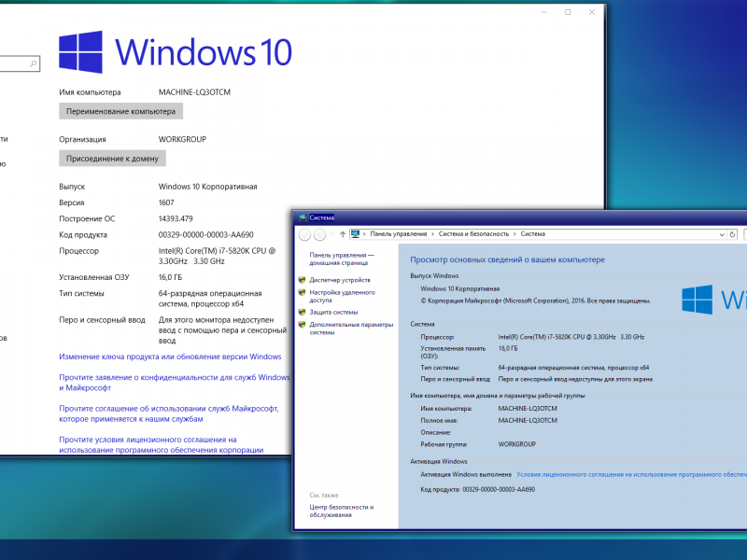This screenshot has height=560, width=747.
Task: Open Центр безопасности и обслуживания link
Action: [x=341, y=511]
